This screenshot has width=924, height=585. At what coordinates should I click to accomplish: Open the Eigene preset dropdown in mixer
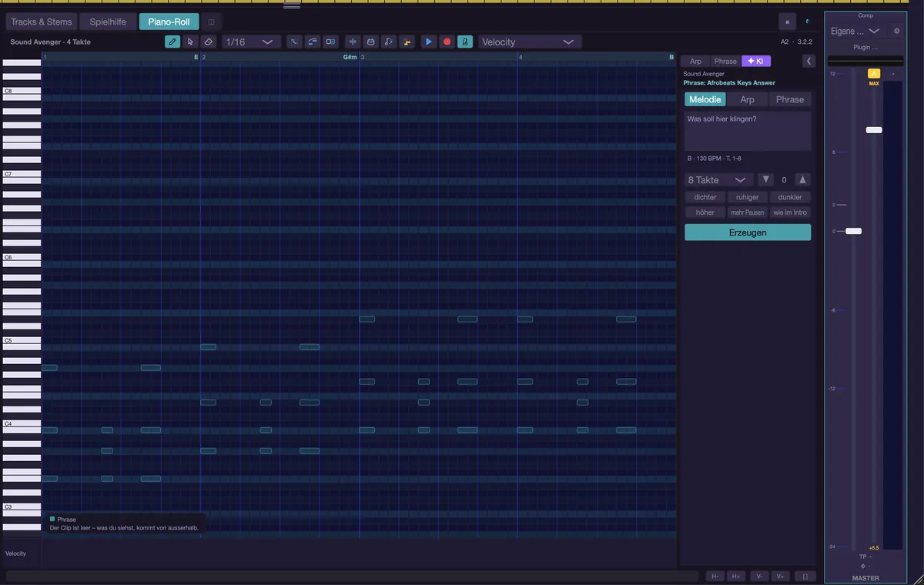coord(855,31)
